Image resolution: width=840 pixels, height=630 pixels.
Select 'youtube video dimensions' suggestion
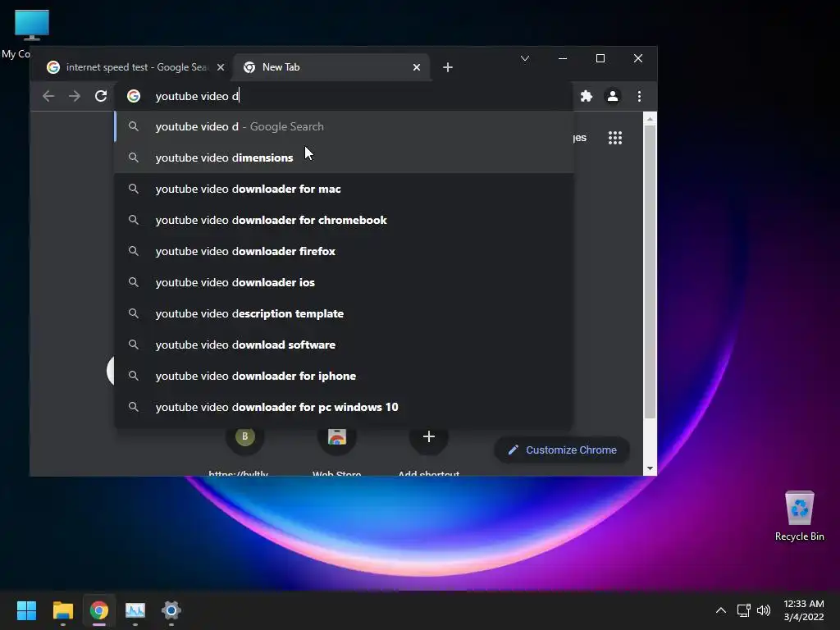click(x=344, y=157)
